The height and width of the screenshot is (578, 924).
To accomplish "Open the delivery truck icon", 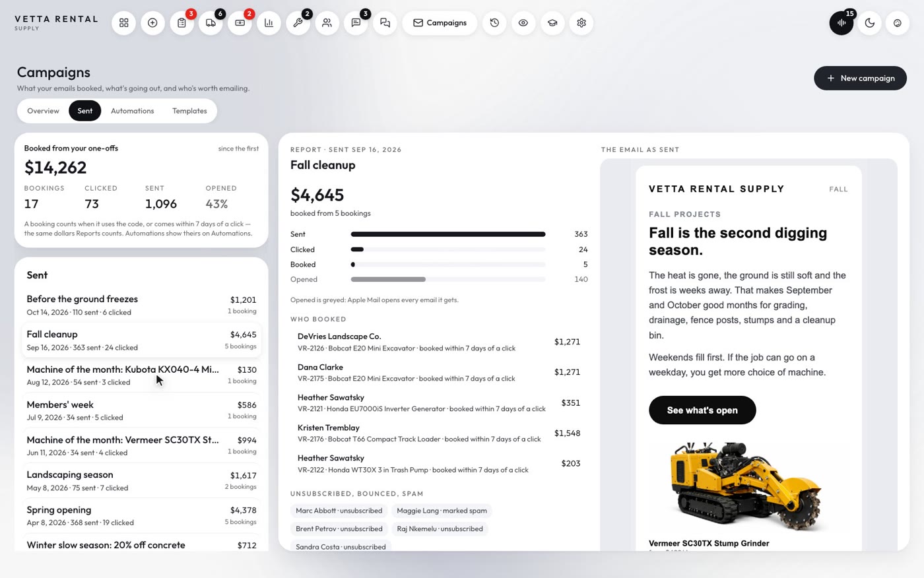I will point(211,23).
